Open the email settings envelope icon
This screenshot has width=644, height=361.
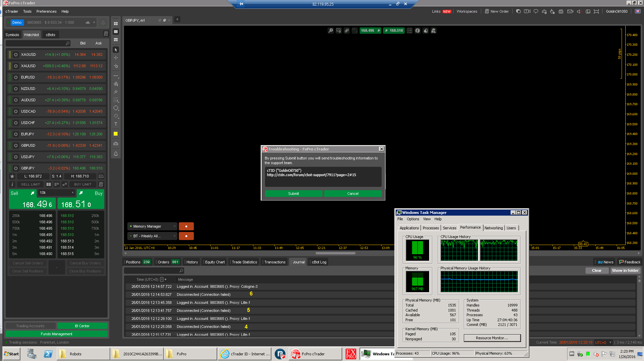[570, 11]
